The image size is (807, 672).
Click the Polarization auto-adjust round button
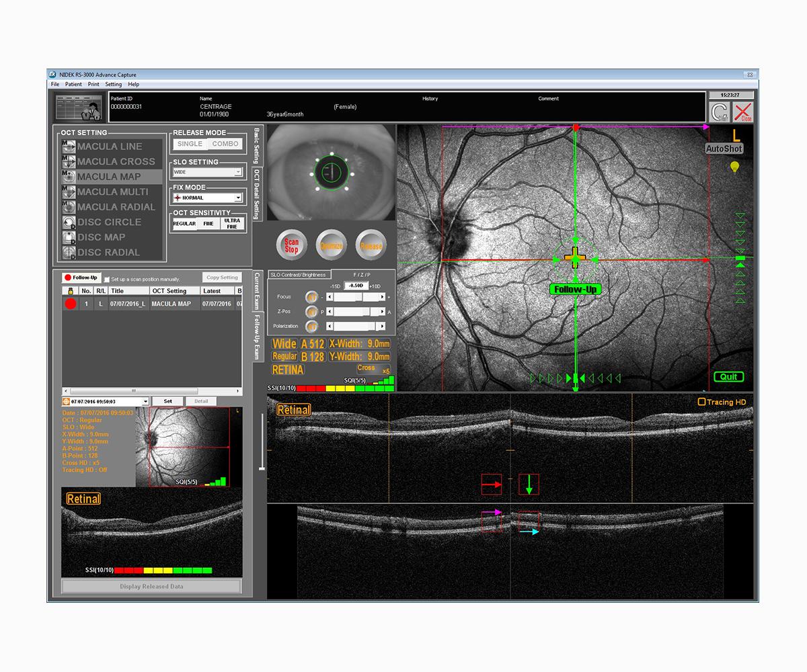(x=311, y=327)
